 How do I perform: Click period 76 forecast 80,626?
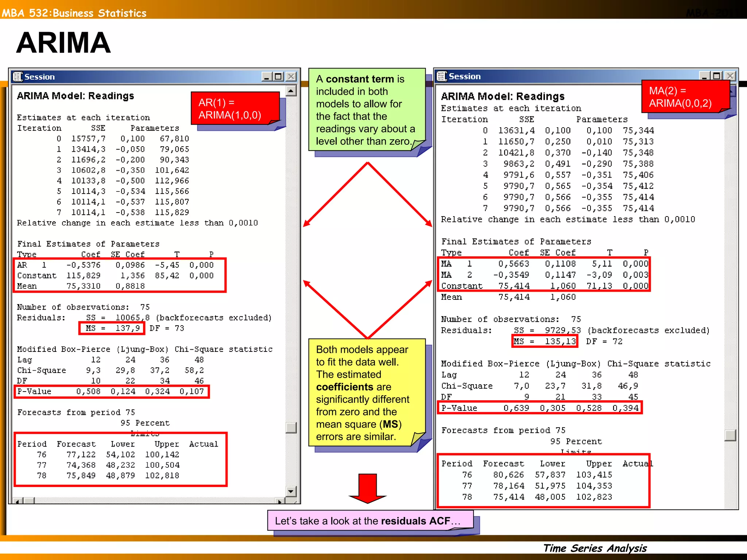coord(508,475)
